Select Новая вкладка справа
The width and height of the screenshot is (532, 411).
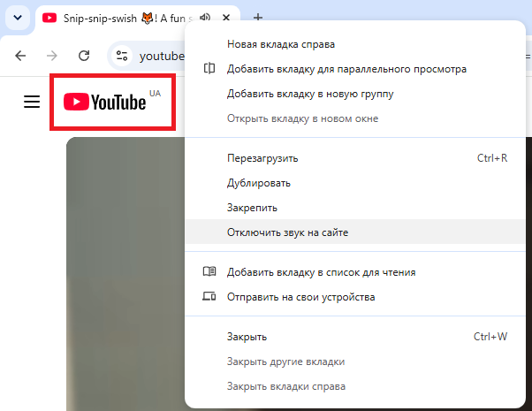click(x=355, y=44)
